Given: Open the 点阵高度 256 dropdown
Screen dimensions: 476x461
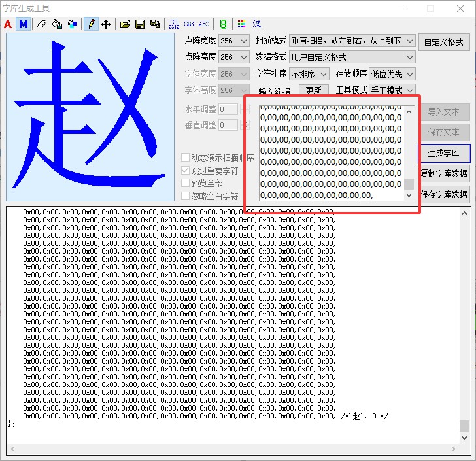Looking at the screenshot, I should click(234, 57).
